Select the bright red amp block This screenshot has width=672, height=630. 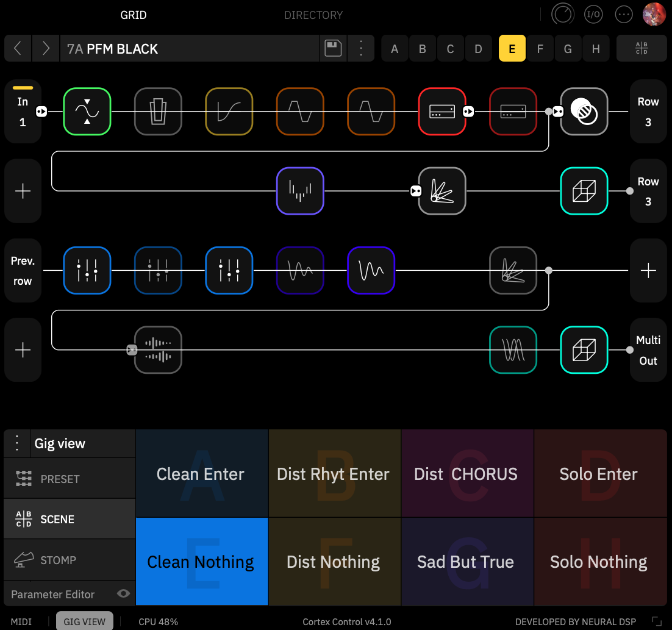click(x=442, y=112)
